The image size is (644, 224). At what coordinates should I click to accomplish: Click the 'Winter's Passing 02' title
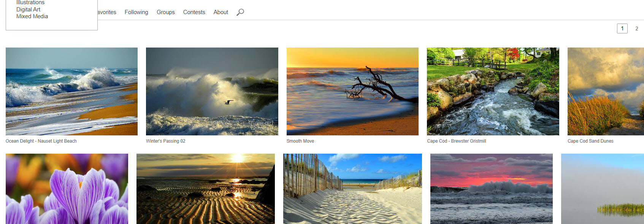point(166,141)
